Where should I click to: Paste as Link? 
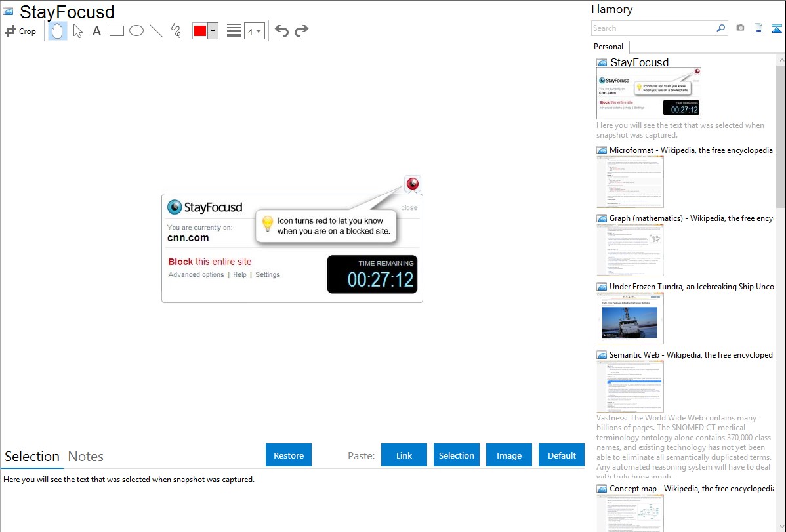tap(404, 455)
